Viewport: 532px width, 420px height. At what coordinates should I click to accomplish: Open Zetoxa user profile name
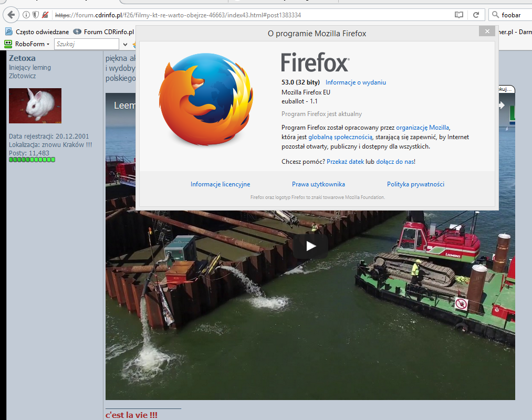click(x=22, y=58)
